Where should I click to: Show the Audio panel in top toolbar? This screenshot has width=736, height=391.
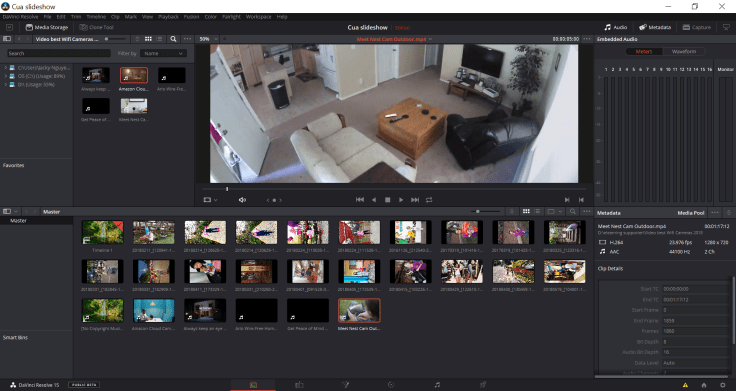coord(615,27)
